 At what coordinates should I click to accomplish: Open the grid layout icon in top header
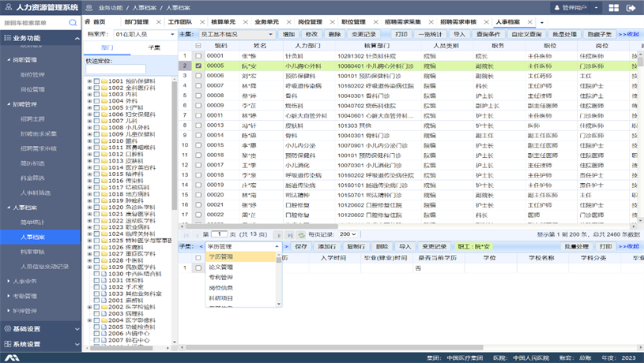(614, 8)
